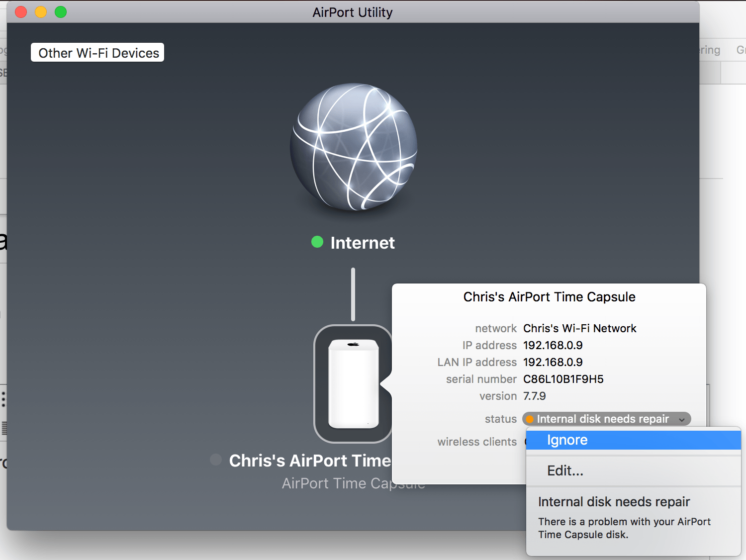Click the gray dot beside Chris's AirPort Time
This screenshot has width=746, height=560.
tap(215, 460)
